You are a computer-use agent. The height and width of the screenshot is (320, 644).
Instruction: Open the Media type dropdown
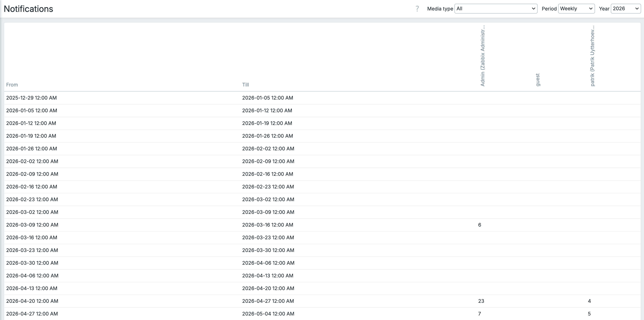[496, 9]
